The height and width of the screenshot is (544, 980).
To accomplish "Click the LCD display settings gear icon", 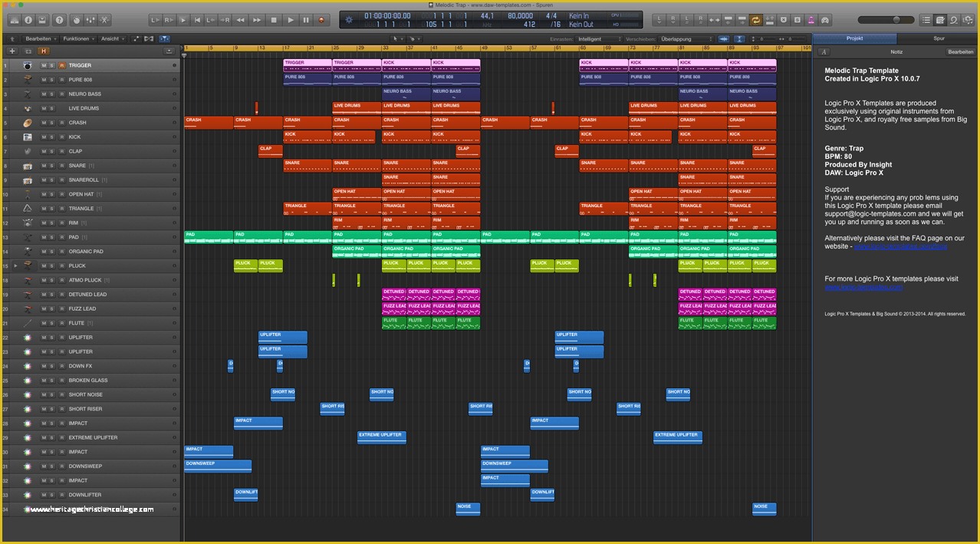I will tap(350, 20).
